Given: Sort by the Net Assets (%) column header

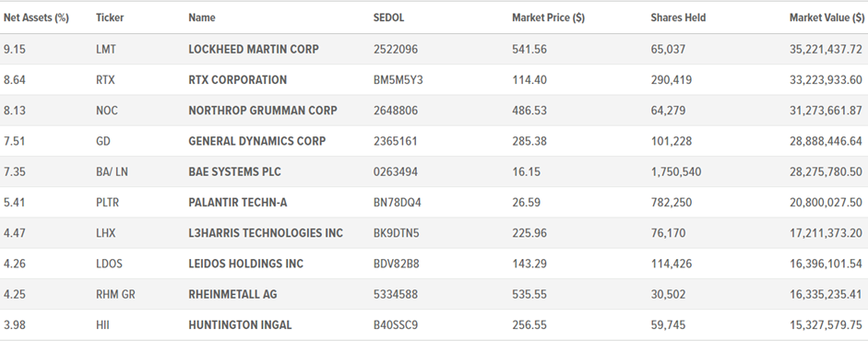Looking at the screenshot, I should (36, 18).
